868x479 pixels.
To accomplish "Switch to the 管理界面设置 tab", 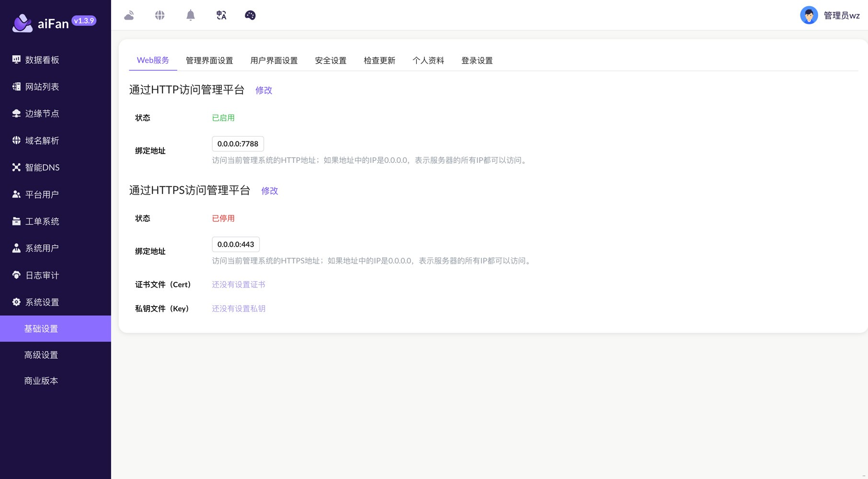I will (x=209, y=60).
